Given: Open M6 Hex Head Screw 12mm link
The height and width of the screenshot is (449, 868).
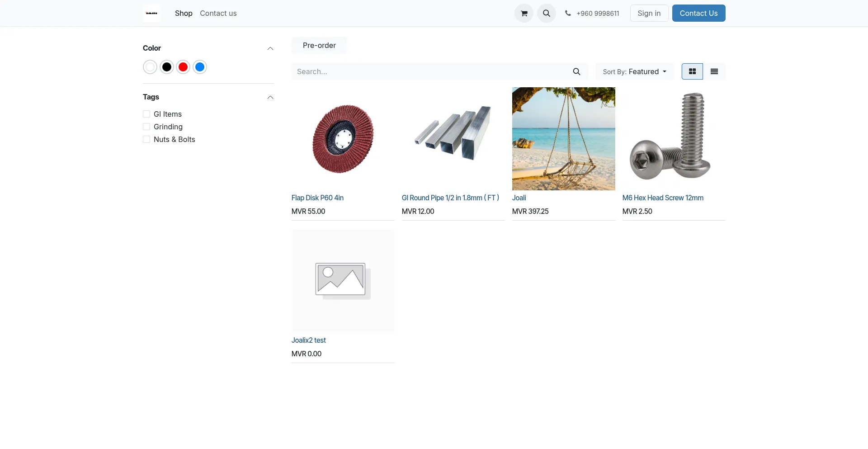Looking at the screenshot, I should pyautogui.click(x=663, y=198).
